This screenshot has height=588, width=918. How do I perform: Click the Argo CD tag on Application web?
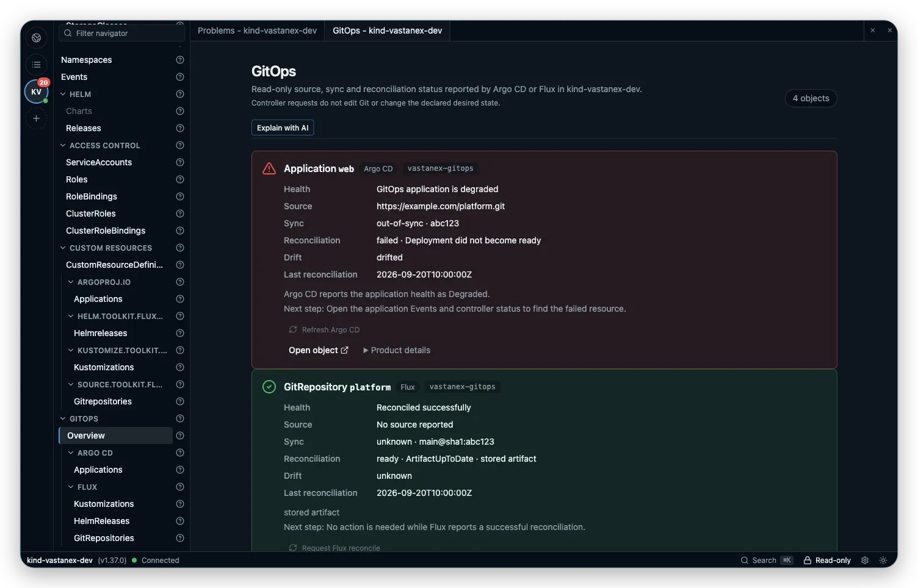(378, 168)
